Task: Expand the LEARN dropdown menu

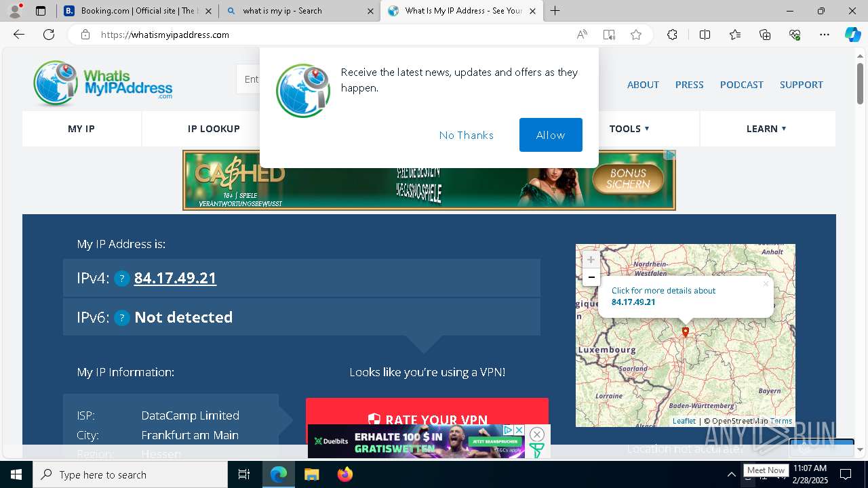Action: (766, 129)
